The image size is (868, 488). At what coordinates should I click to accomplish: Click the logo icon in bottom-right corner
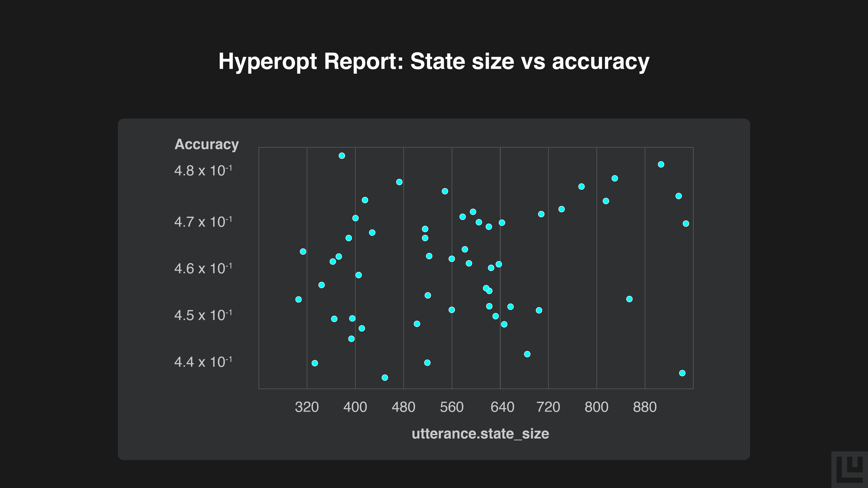click(x=850, y=470)
